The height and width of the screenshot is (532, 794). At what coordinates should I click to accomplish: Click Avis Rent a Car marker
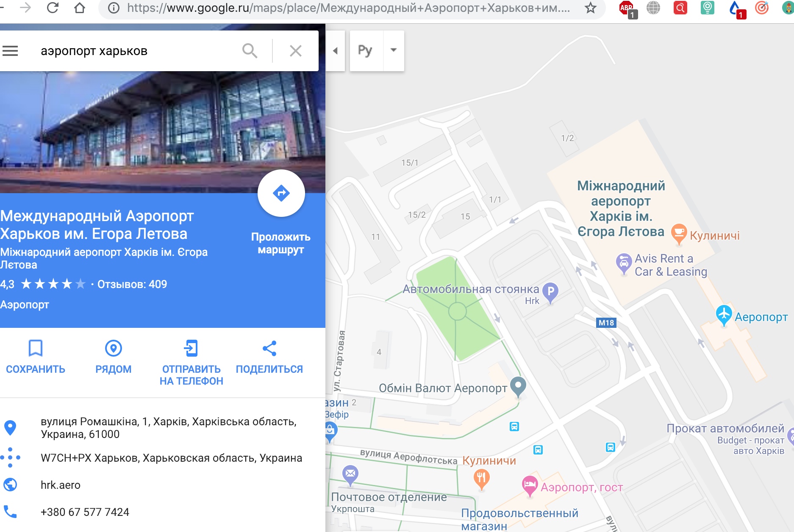[624, 263]
